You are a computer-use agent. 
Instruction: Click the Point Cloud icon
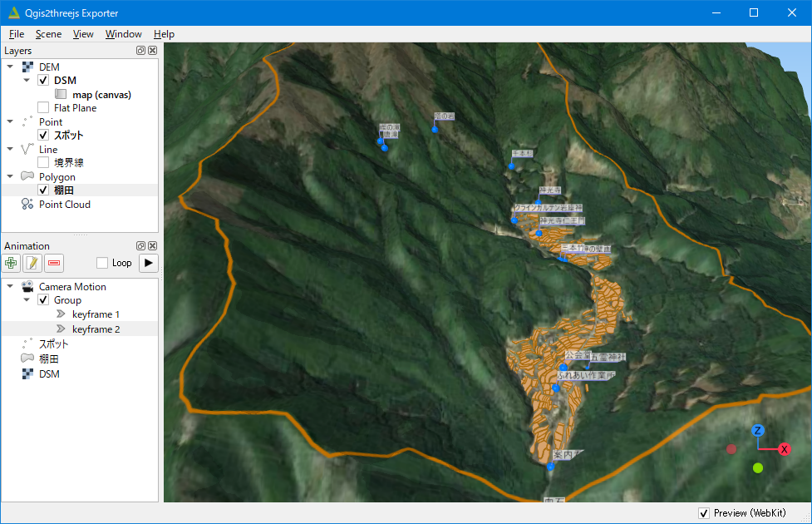point(27,205)
